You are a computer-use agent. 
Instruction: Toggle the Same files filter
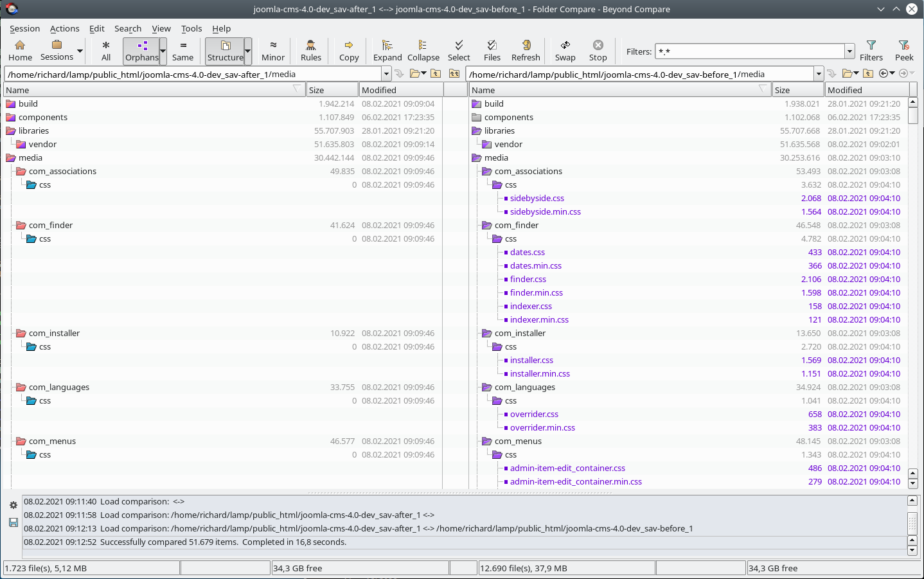(x=183, y=51)
